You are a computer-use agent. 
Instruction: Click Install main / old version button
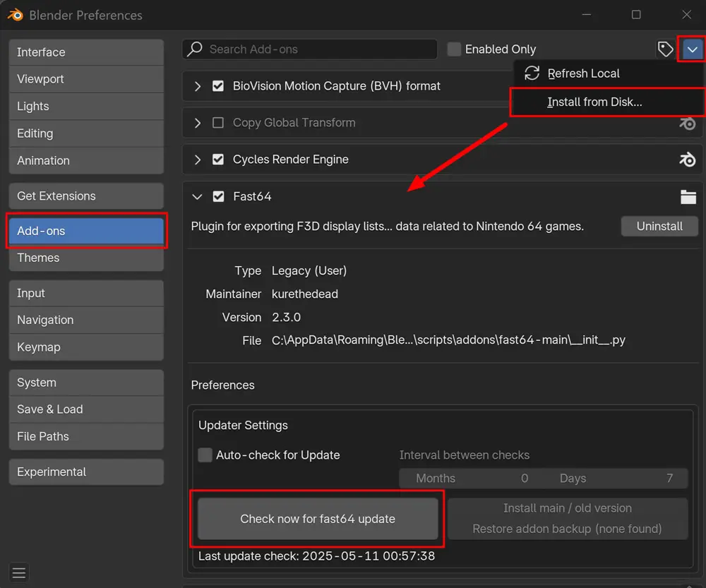[568, 508]
